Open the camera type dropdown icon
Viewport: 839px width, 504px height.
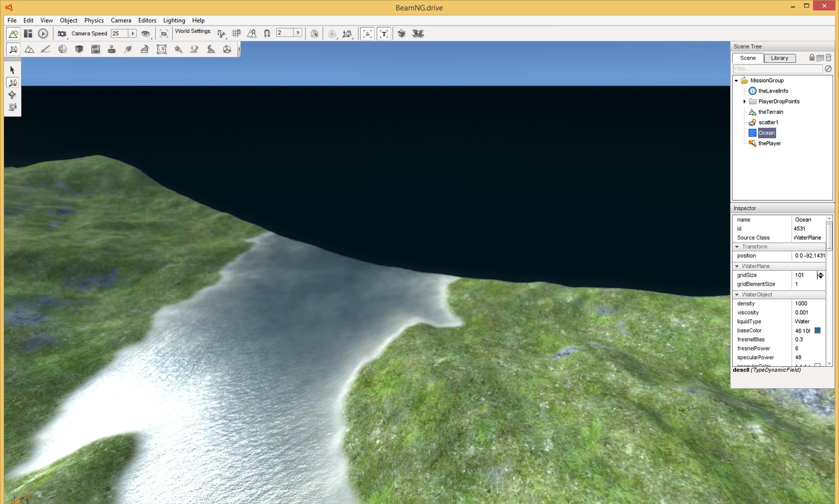point(62,33)
